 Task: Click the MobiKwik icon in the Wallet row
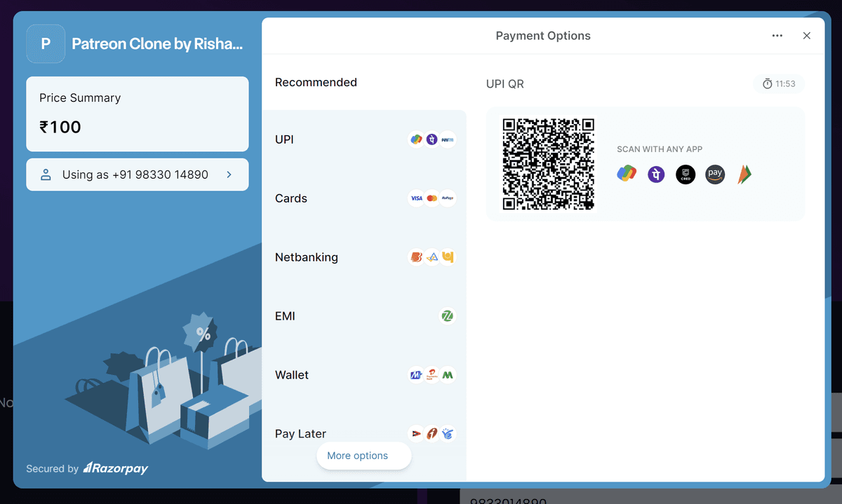pos(417,375)
